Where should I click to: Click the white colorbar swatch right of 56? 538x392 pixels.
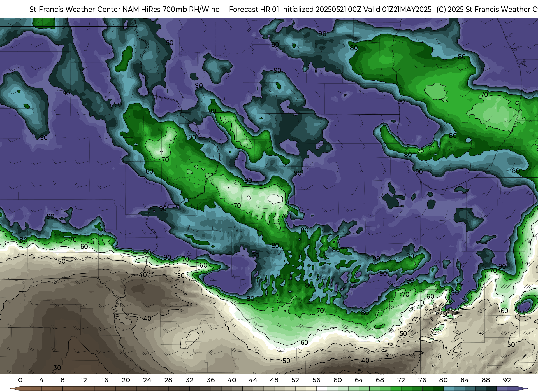click(x=322, y=389)
